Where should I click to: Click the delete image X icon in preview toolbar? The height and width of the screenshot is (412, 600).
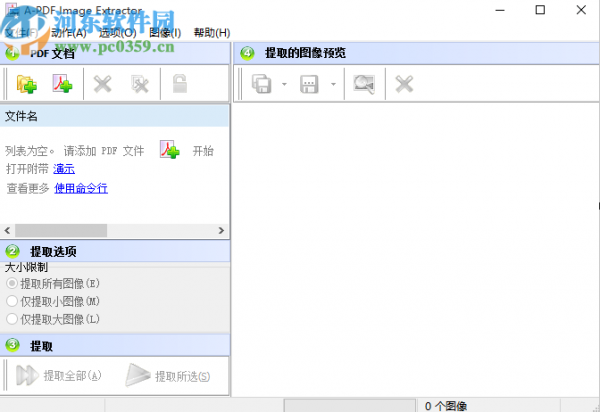pyautogui.click(x=404, y=84)
